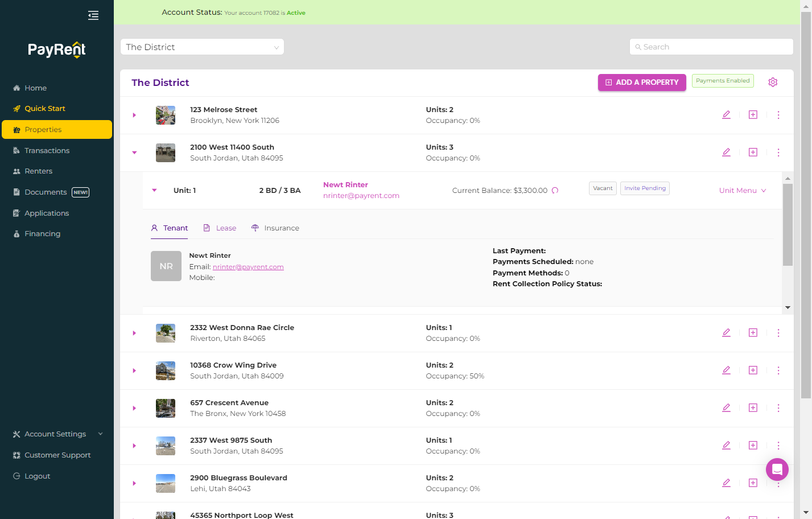Refresh the current balance for Unit 1
The width and height of the screenshot is (812, 519).
[555, 191]
